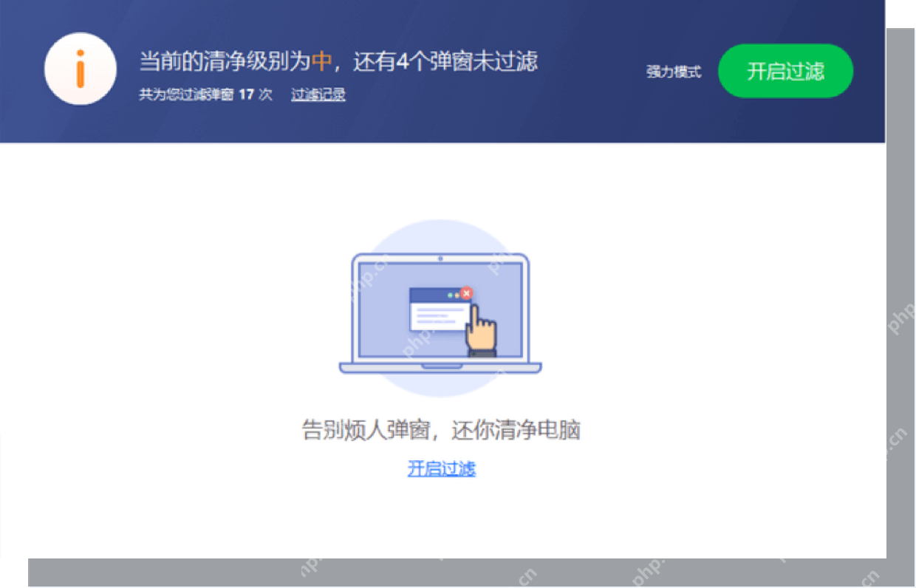
Task: Click the blue 开启过滤 link below illustration
Action: 442,468
